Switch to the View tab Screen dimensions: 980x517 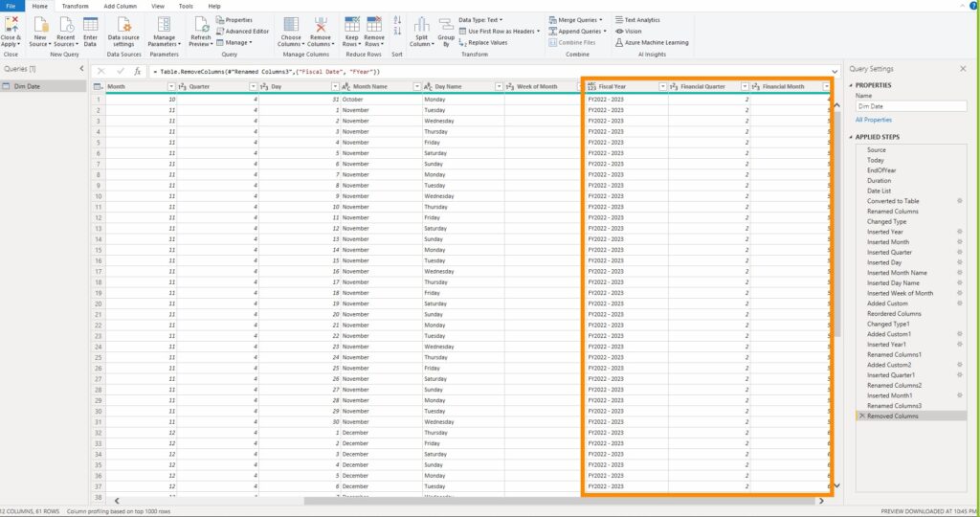click(x=158, y=6)
